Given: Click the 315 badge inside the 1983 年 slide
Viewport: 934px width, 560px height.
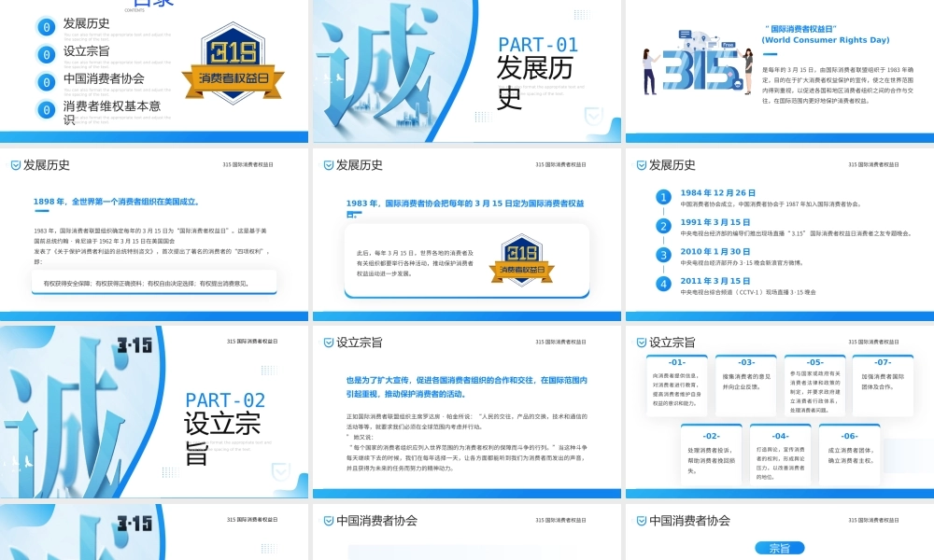Looking at the screenshot, I should point(522,260).
